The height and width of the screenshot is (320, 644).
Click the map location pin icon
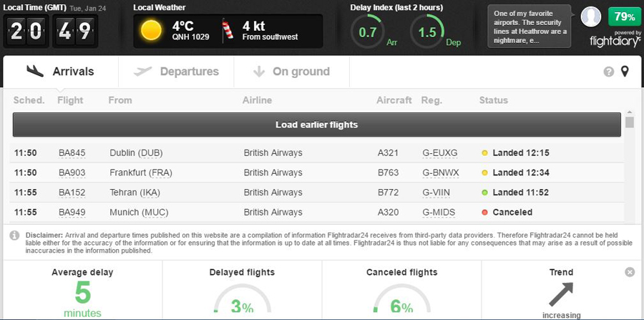(625, 72)
